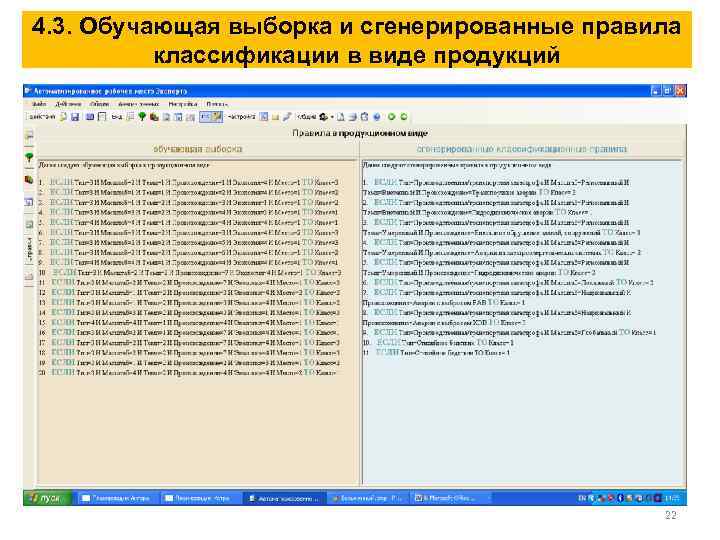
Task: Switch to Microsoft Office taskbar button
Action: click(451, 498)
